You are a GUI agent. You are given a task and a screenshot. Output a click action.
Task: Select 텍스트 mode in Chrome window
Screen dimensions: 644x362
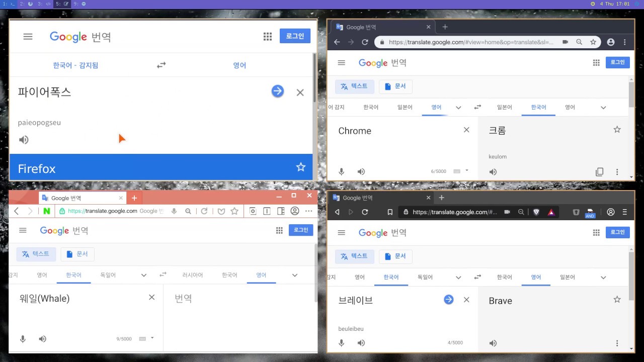click(354, 86)
